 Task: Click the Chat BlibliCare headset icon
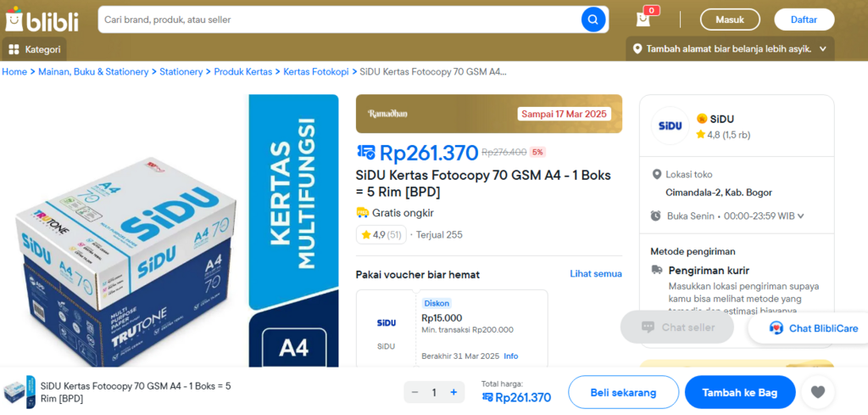pyautogui.click(x=776, y=328)
